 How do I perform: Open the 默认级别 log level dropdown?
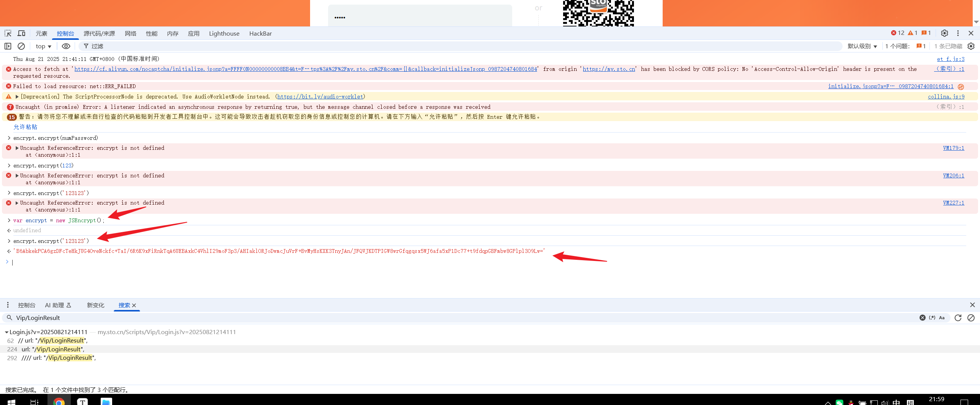[x=862, y=46]
